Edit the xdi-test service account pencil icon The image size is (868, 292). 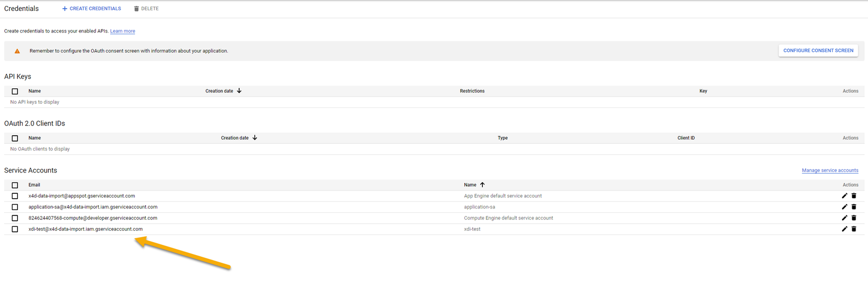pos(844,229)
